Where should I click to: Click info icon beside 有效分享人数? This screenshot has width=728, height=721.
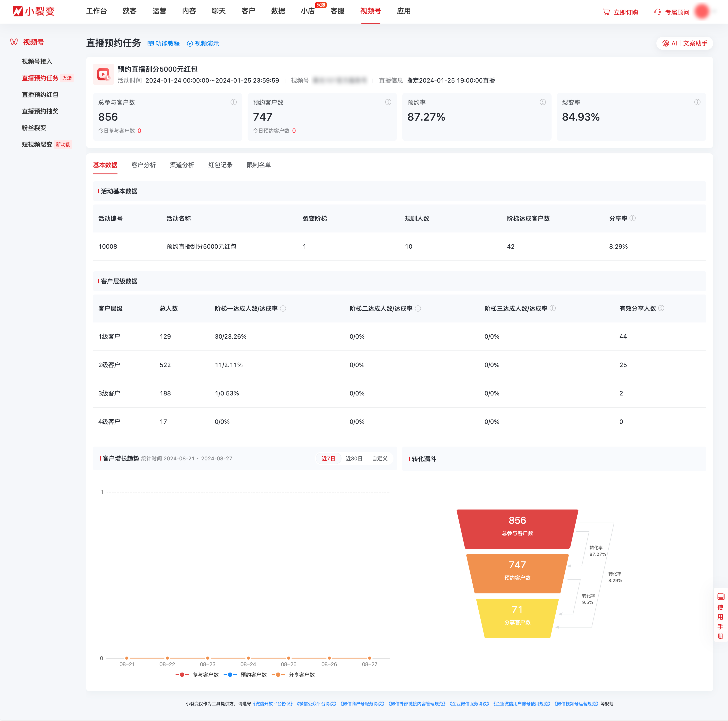(x=661, y=308)
